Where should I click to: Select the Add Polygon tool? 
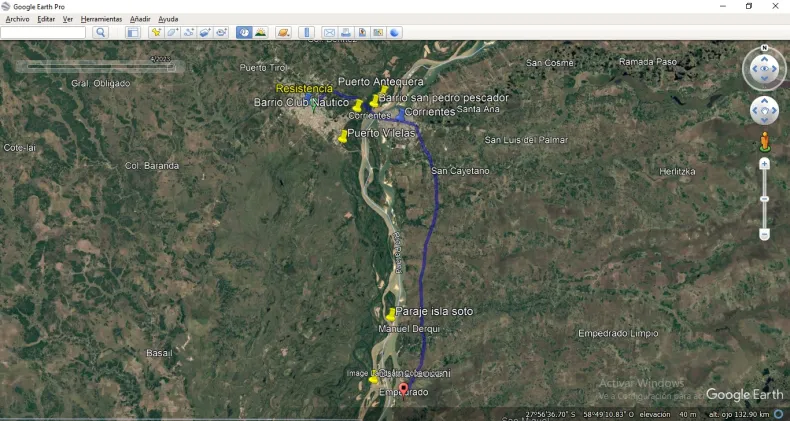point(172,33)
